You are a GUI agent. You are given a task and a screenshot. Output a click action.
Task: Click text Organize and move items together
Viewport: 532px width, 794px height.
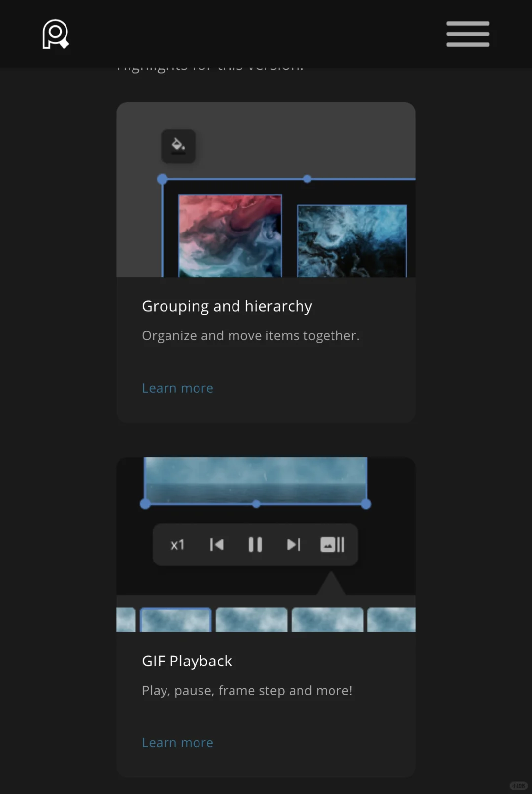click(251, 336)
